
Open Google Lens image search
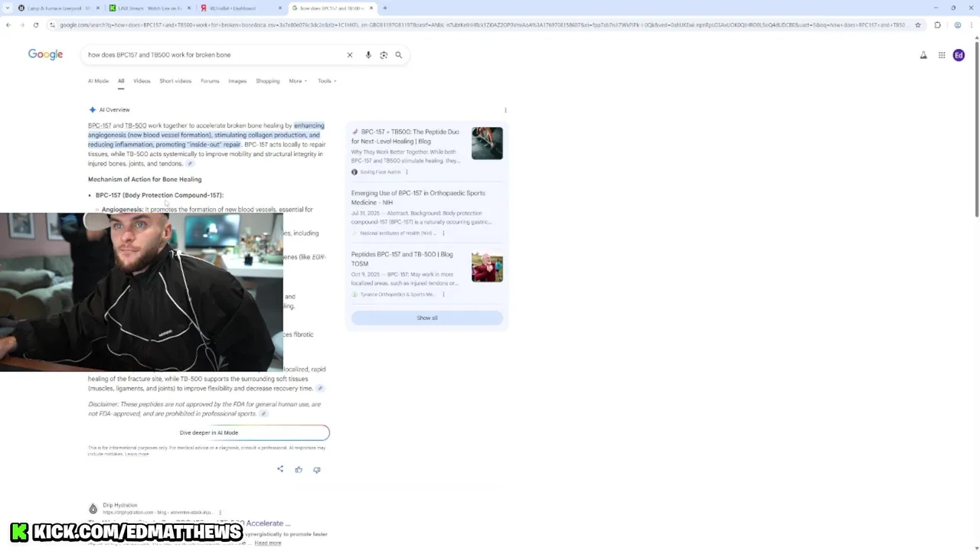[384, 55]
